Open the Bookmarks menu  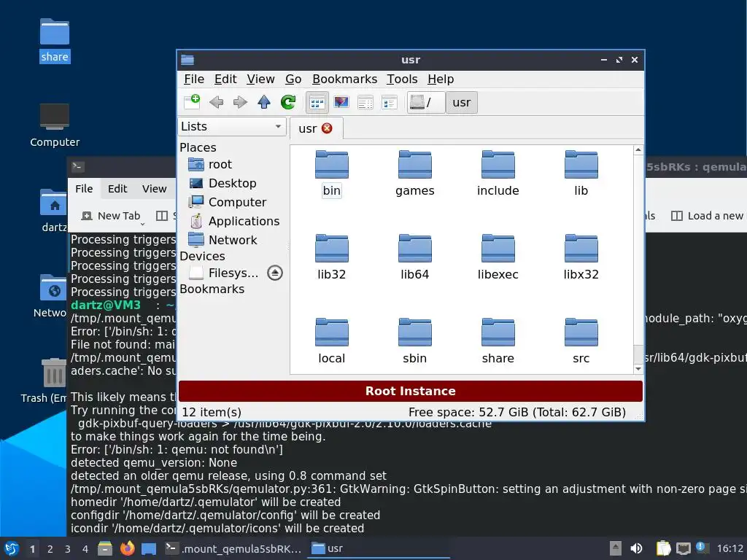[344, 79]
